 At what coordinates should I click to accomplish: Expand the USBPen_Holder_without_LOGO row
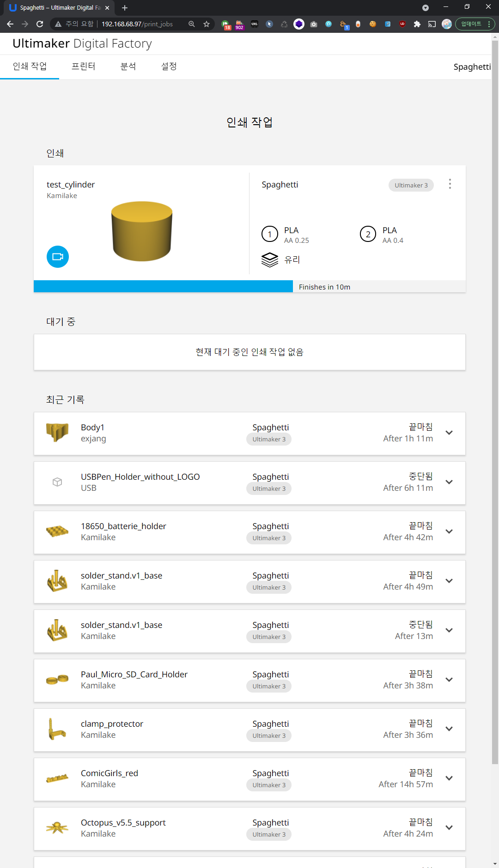[x=449, y=482]
